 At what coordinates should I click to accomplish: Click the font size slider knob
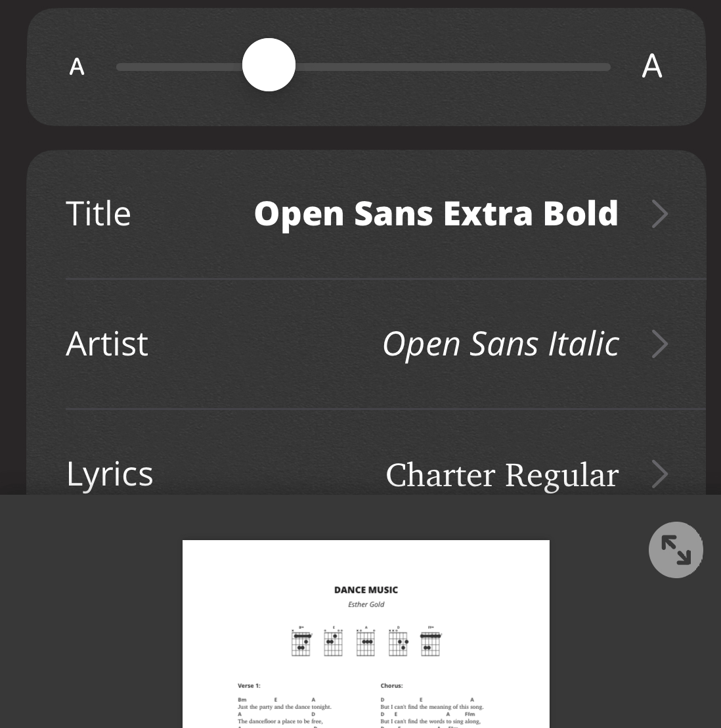click(x=269, y=65)
